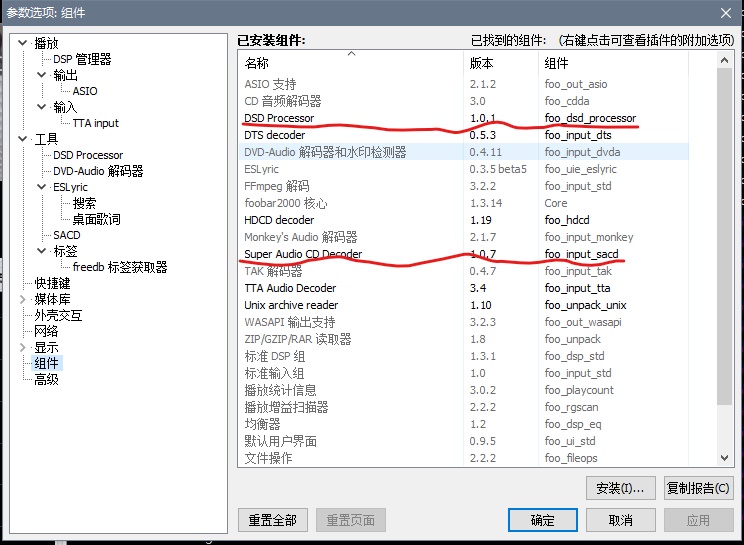Image resolution: width=744 pixels, height=545 pixels.
Task: Confirm with the 确定 button
Action: point(543,520)
